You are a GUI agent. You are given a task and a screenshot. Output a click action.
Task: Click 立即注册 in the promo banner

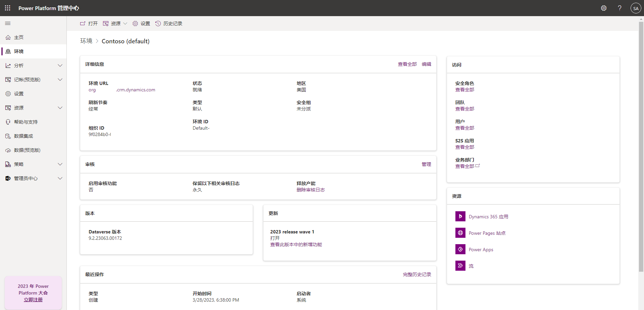tap(33, 300)
